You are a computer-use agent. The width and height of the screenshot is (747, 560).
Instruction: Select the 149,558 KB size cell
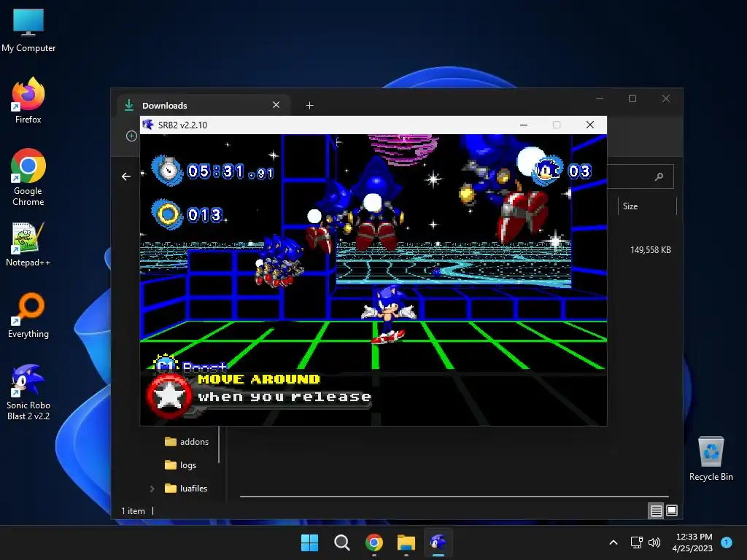(650, 250)
